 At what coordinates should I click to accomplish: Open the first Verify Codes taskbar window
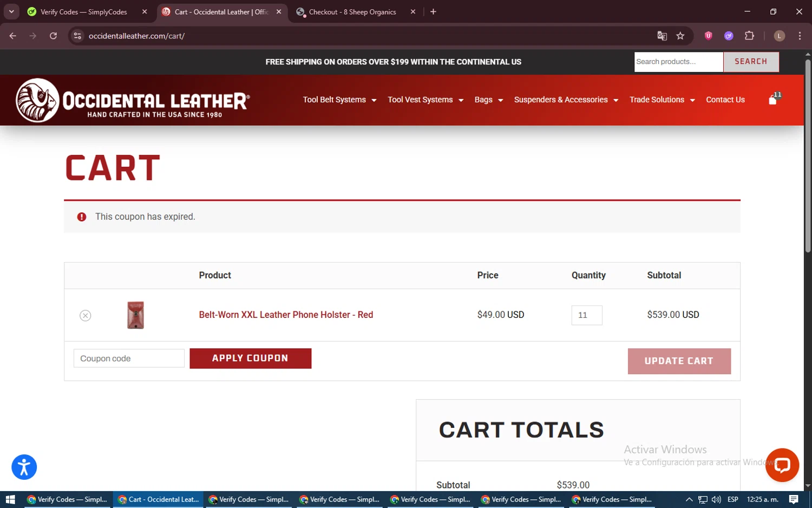[68, 499]
